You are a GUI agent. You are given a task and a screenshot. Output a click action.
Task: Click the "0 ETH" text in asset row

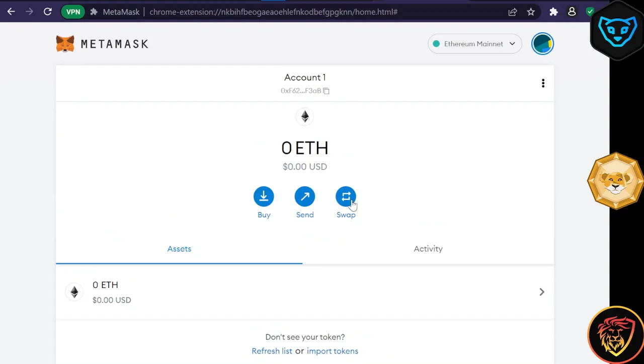pyautogui.click(x=105, y=285)
